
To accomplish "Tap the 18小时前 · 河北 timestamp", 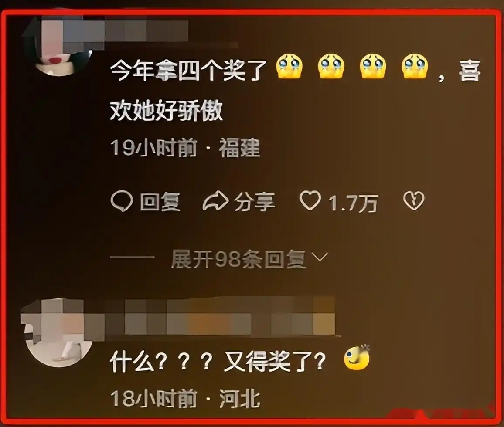I will pos(185,398).
